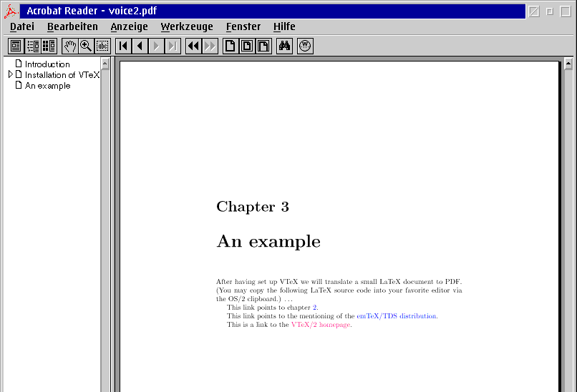This screenshot has height=392, width=577.
Task: Select the Installation of VTeX bookmark
Action: [x=62, y=75]
